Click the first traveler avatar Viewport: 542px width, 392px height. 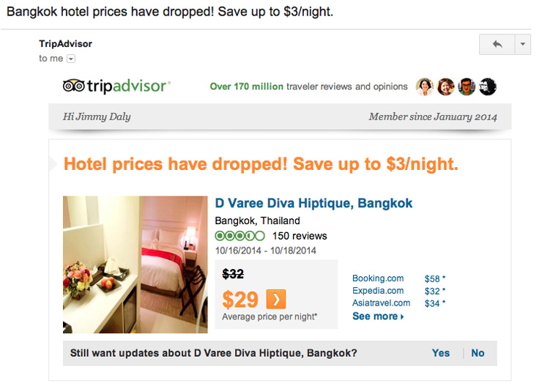tap(425, 87)
